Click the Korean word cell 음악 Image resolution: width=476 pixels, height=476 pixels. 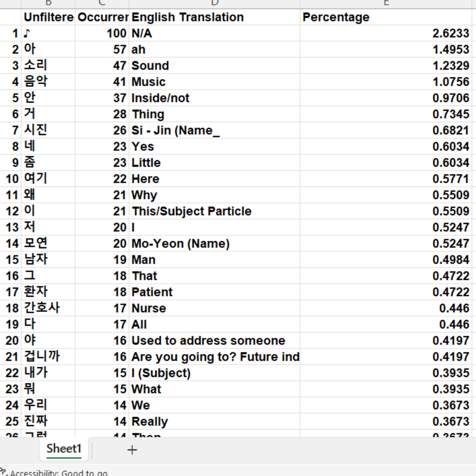point(48,82)
